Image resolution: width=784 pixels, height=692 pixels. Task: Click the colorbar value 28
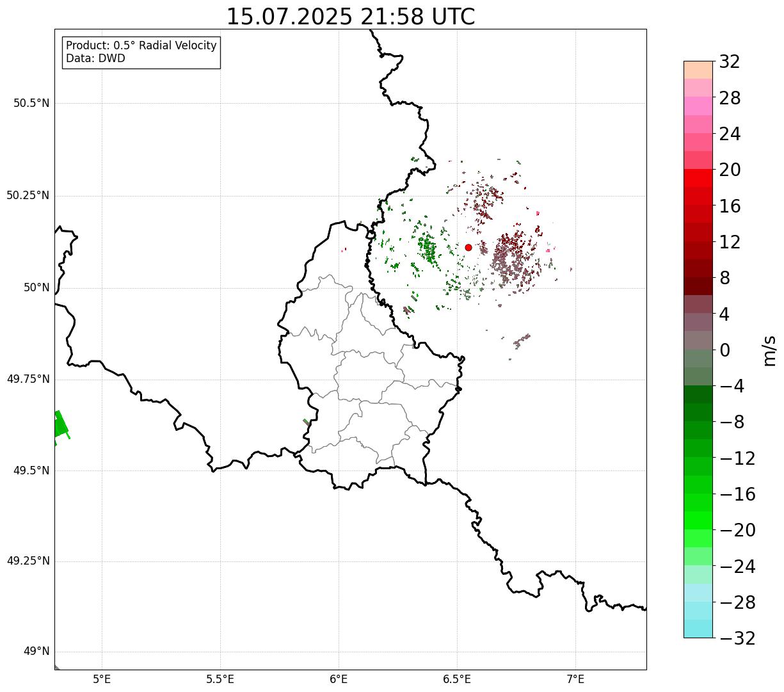pos(730,98)
